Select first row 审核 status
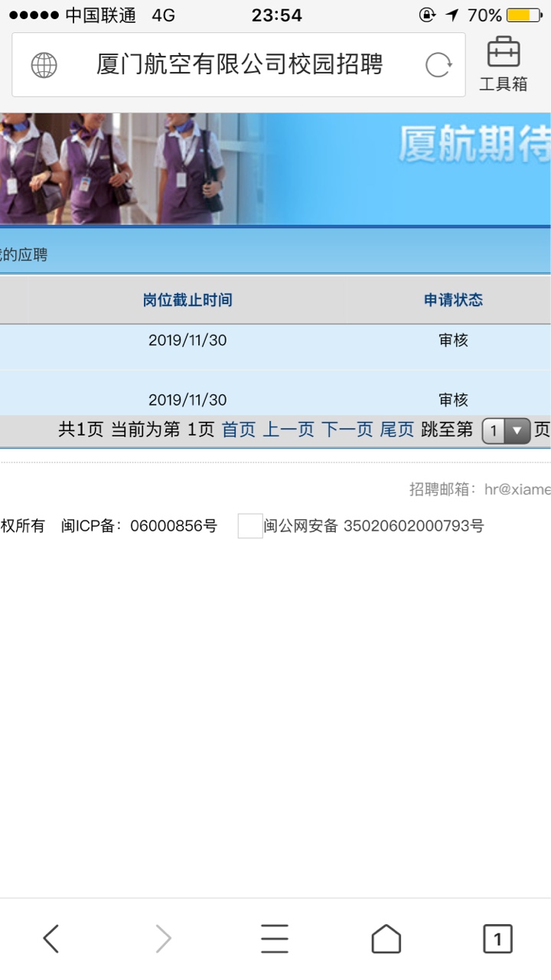 454,341
